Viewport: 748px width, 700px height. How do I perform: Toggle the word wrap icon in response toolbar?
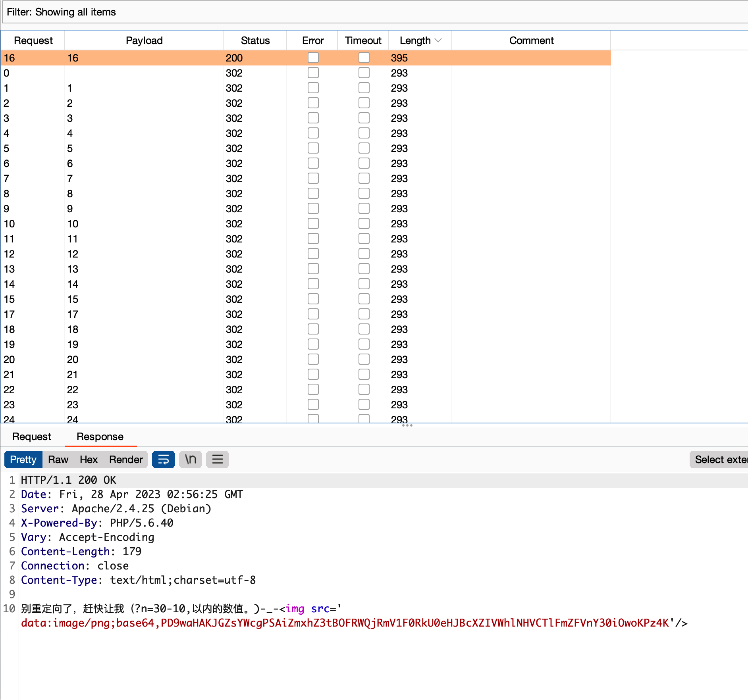164,460
